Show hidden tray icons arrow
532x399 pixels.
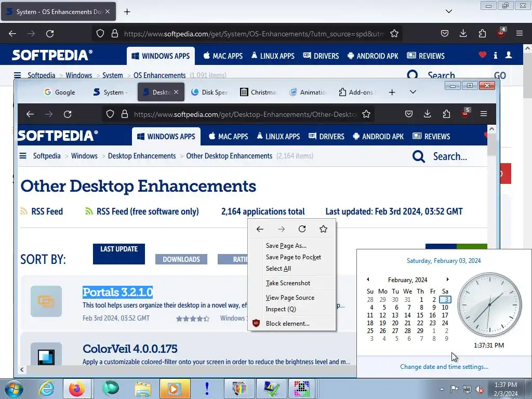[x=442, y=389]
